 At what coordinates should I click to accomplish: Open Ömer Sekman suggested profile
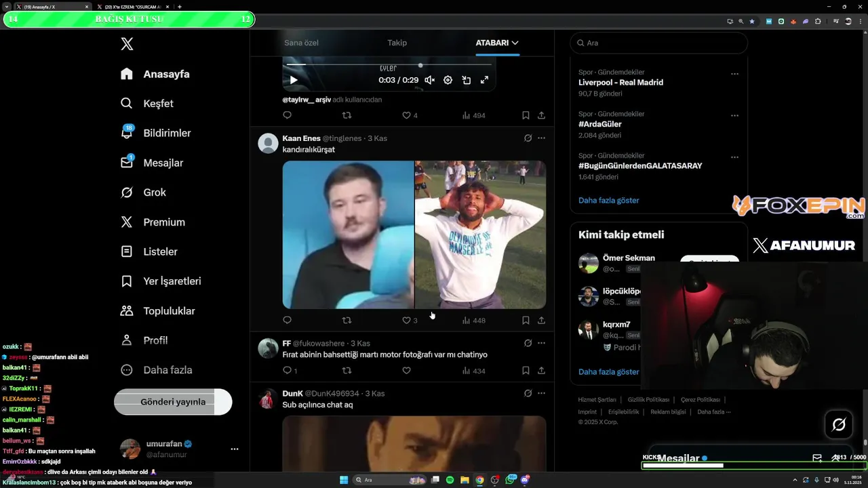pyautogui.click(x=629, y=258)
